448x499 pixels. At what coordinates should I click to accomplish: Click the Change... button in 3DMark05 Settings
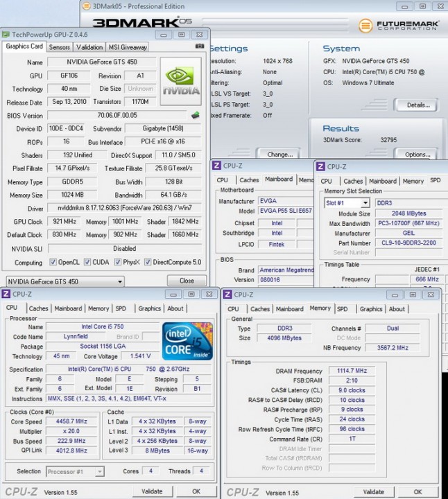[x=279, y=155]
